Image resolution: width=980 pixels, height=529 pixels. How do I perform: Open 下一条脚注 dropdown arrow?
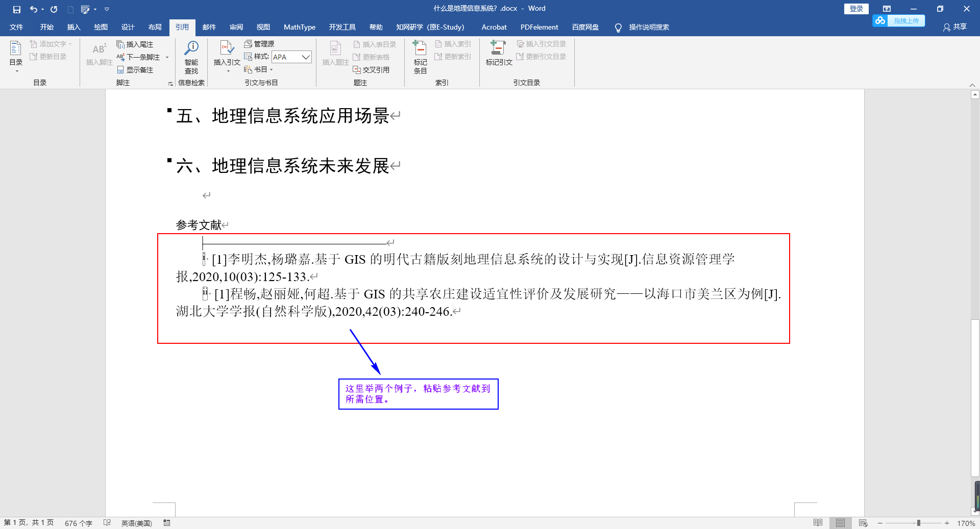pos(167,57)
